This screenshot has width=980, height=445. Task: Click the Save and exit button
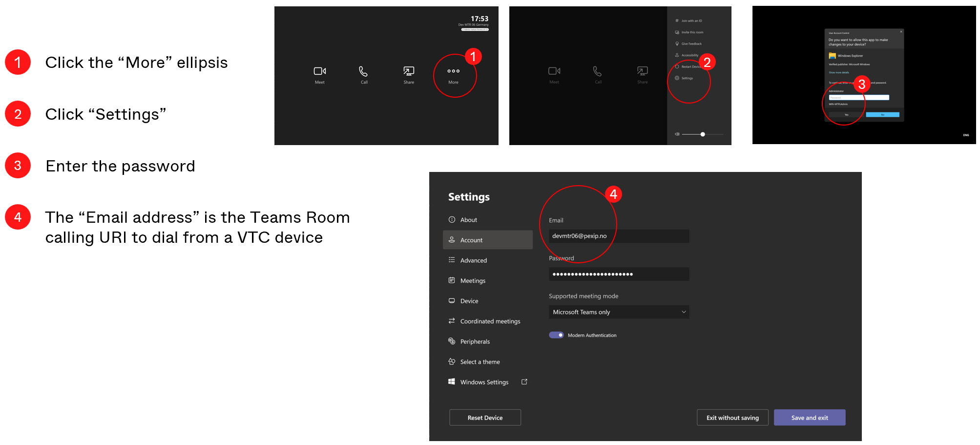point(809,418)
